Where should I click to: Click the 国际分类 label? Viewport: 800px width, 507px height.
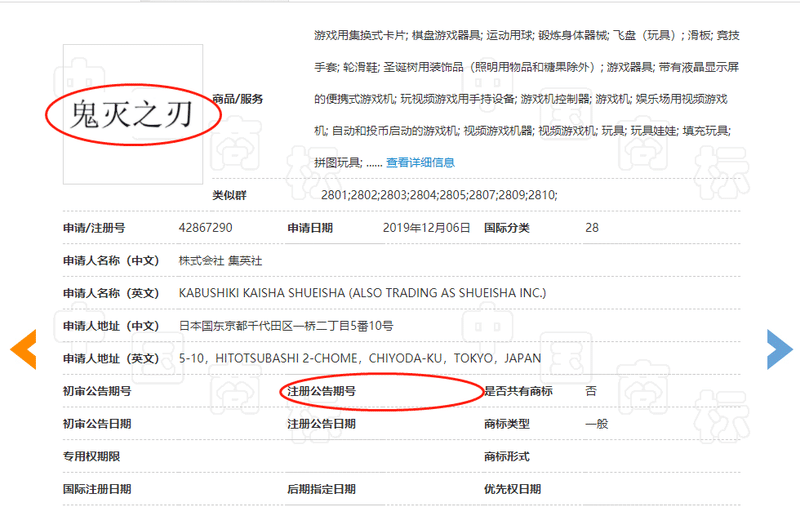tap(507, 228)
